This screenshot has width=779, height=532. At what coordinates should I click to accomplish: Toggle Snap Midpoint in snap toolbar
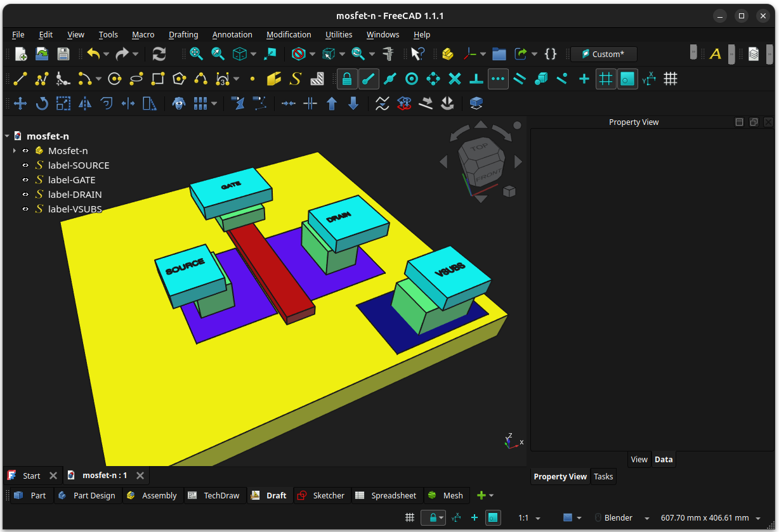pos(390,79)
